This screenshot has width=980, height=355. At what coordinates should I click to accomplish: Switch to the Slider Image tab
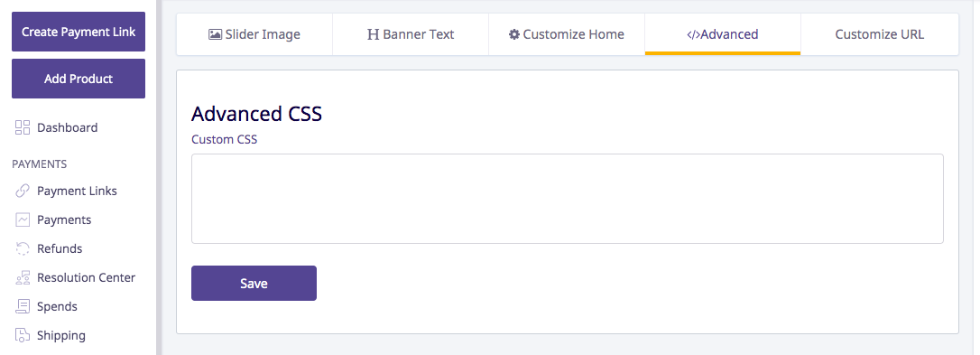(254, 34)
